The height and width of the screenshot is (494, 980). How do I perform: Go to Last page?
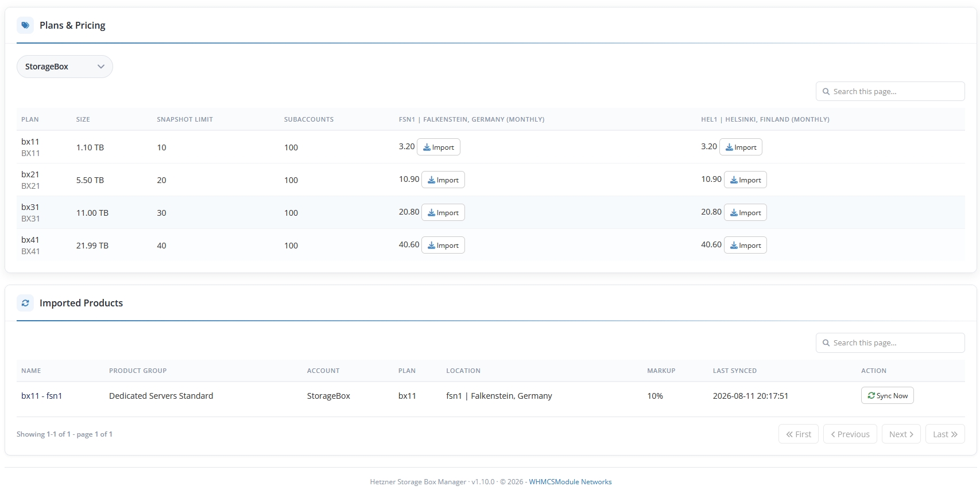tap(945, 434)
